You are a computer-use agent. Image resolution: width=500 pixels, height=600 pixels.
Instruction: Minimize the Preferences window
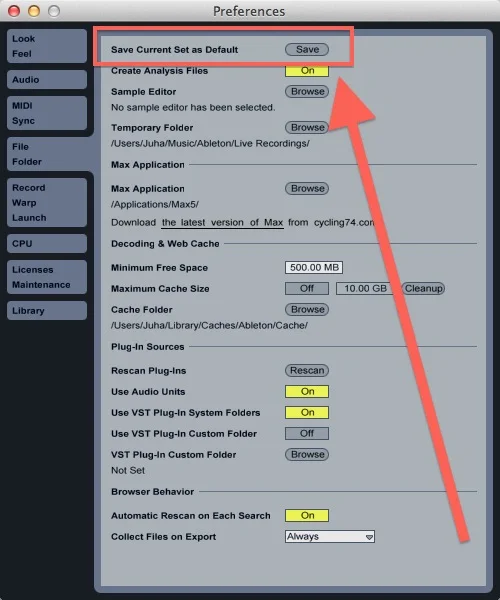point(34,11)
